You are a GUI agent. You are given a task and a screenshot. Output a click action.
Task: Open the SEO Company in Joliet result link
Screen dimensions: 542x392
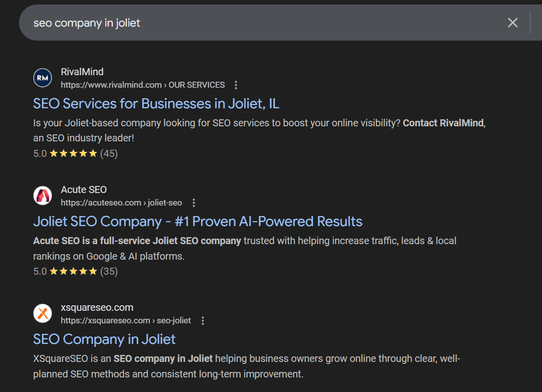[104, 339]
